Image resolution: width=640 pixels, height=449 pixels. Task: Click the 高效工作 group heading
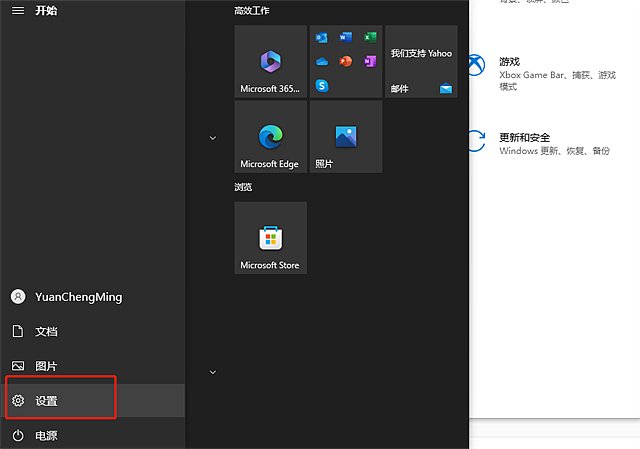click(252, 11)
